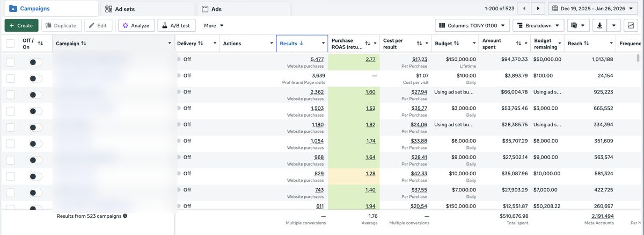Screen dimensions: 644x235
Task: Sort by Campaign name arrows
Action: click(84, 43)
